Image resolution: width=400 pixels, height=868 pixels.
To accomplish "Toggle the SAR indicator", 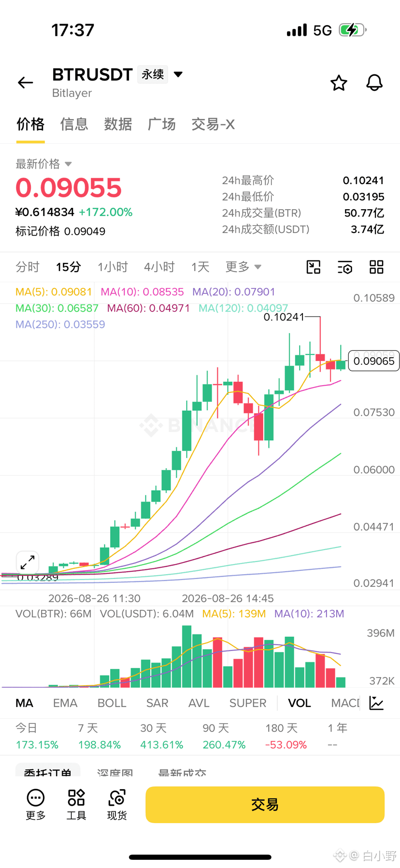I will pyautogui.click(x=157, y=703).
